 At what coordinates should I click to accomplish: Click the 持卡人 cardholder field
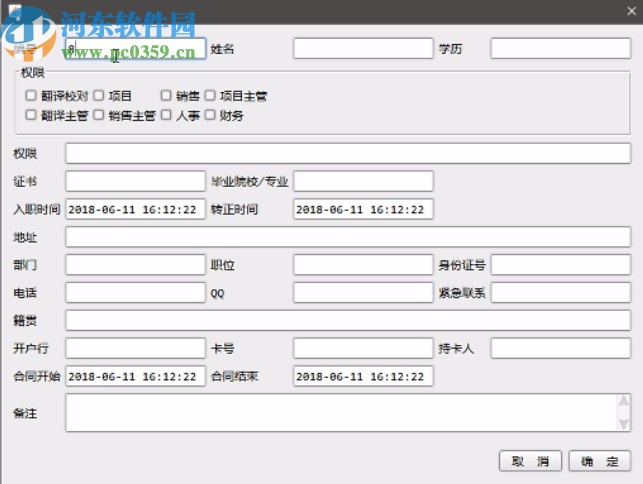click(x=561, y=348)
